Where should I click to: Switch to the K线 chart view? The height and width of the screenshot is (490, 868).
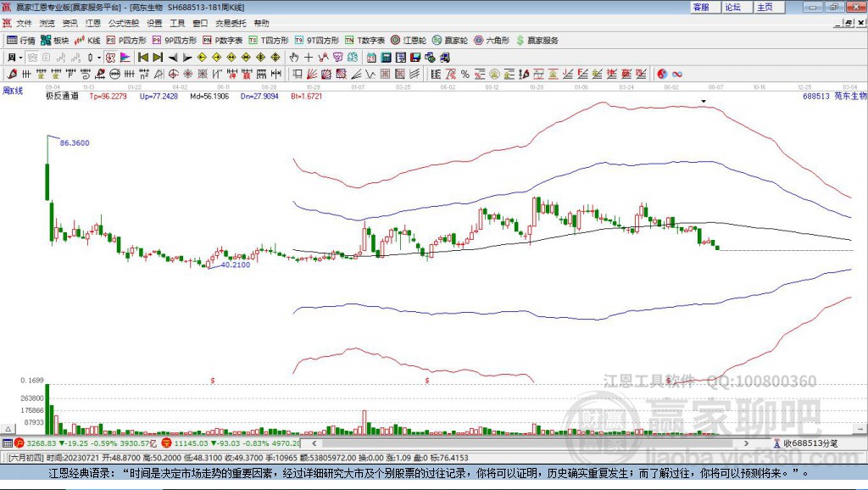tap(88, 41)
